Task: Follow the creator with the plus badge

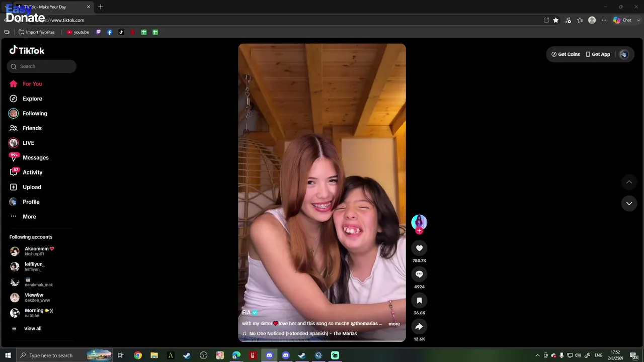Action: click(419, 231)
